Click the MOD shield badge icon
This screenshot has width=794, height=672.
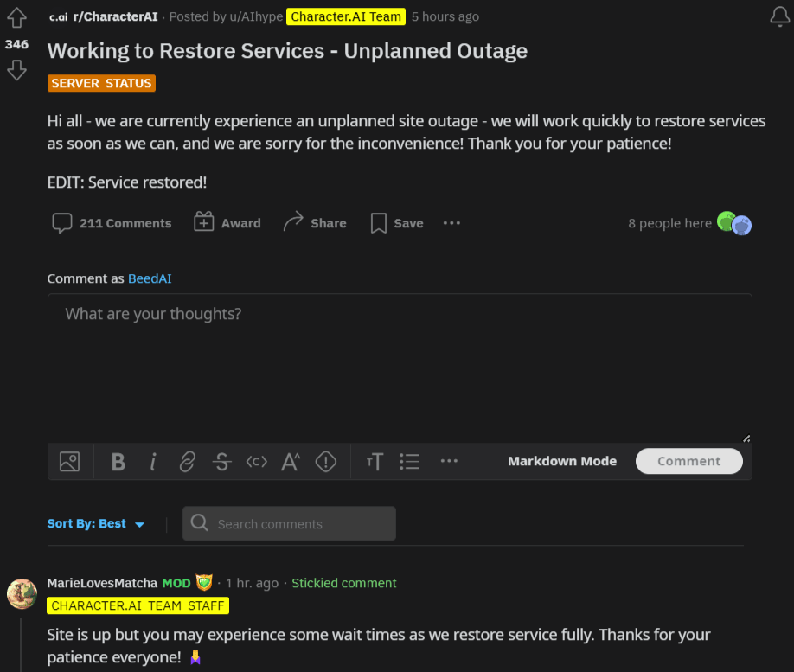(204, 582)
